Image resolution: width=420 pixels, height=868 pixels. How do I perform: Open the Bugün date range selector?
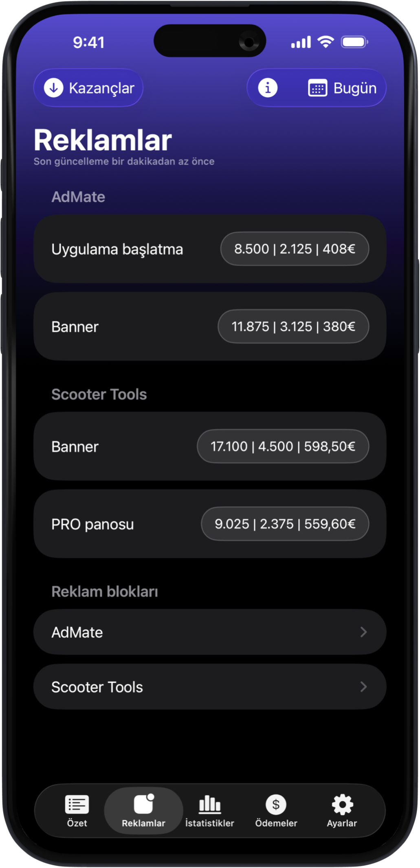[354, 88]
